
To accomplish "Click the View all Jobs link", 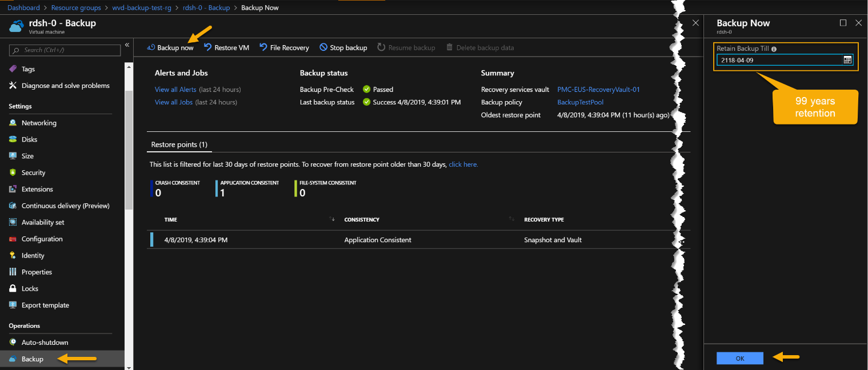I will [x=174, y=102].
